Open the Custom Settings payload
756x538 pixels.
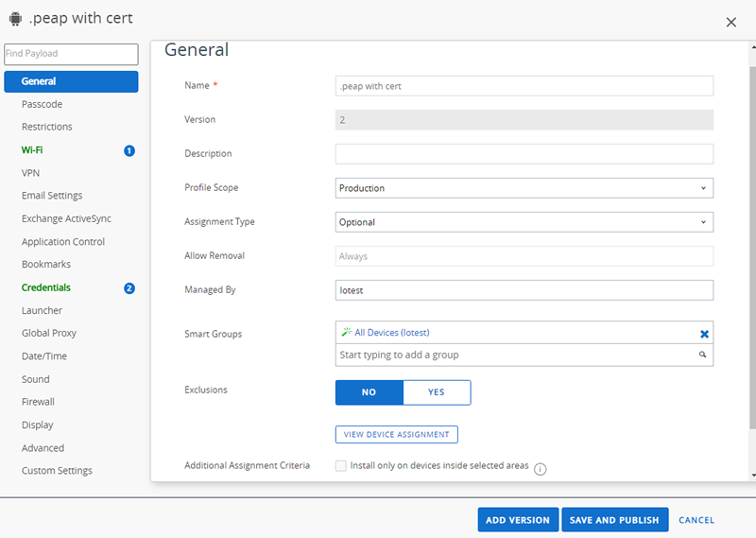click(x=57, y=471)
